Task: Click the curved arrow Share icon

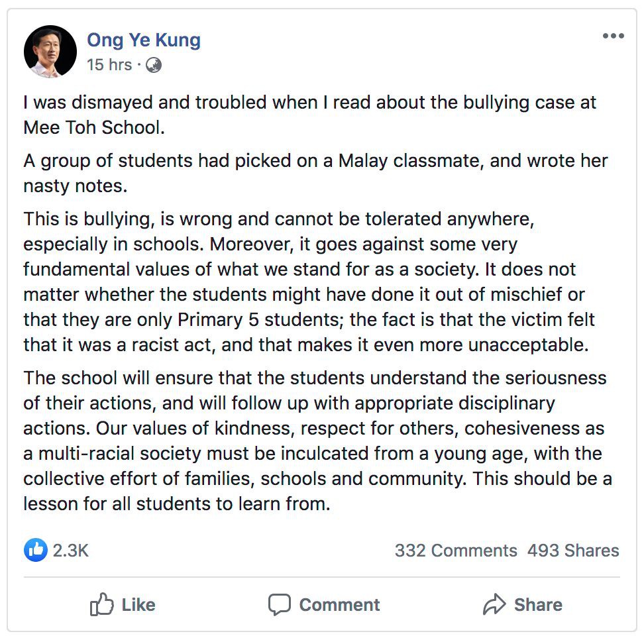Action: [x=494, y=604]
